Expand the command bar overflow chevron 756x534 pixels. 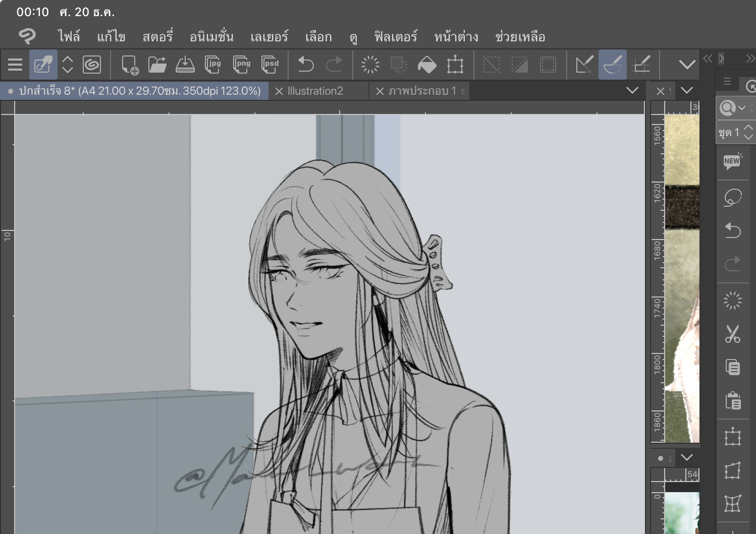coord(686,65)
